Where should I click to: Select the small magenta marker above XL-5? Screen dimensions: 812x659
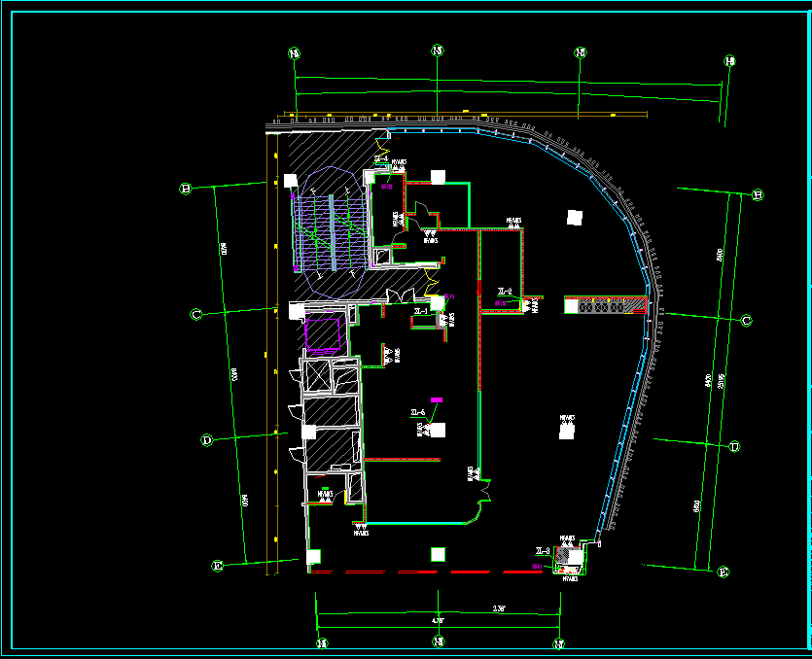point(437,399)
